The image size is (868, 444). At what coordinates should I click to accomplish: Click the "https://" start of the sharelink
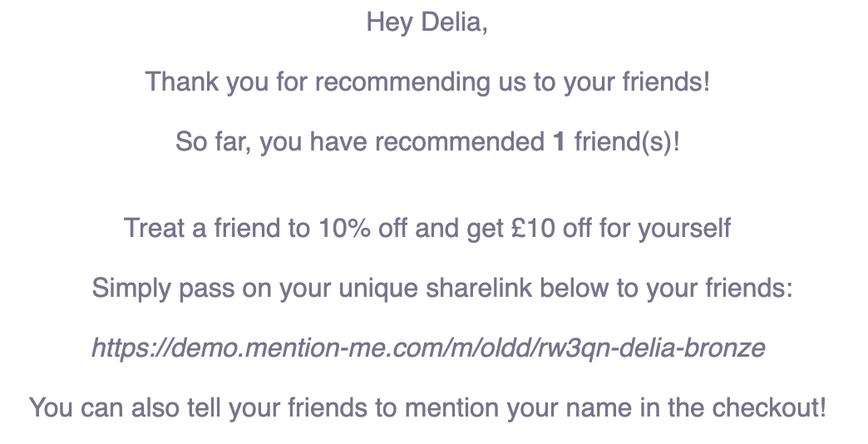click(x=131, y=348)
